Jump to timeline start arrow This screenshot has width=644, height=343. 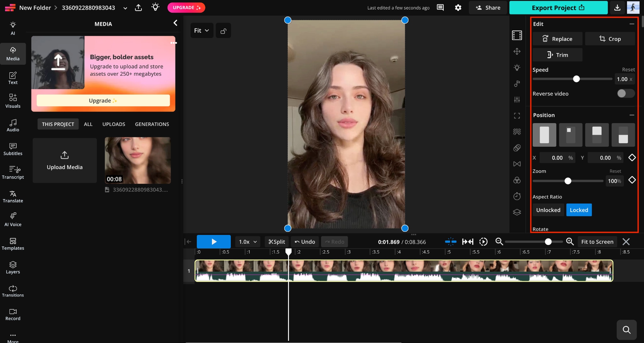[188, 242]
